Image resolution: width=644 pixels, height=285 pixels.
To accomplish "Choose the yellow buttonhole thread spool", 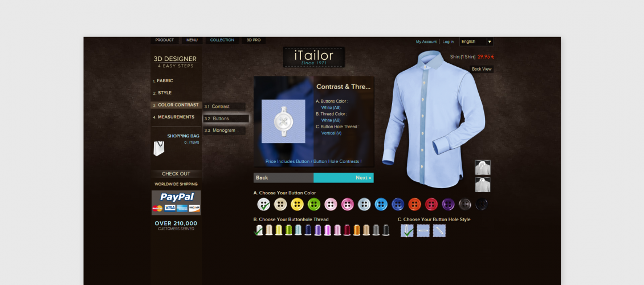I will click(x=279, y=230).
